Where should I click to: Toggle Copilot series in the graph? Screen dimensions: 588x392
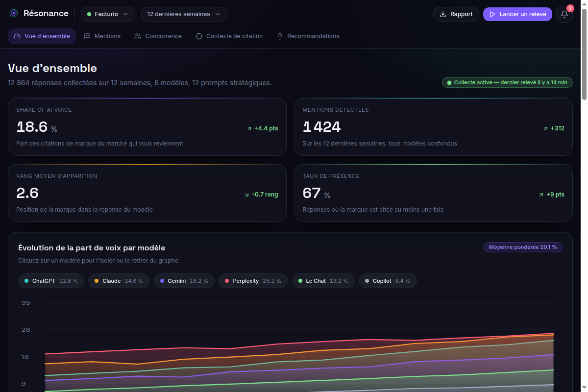[388, 281]
